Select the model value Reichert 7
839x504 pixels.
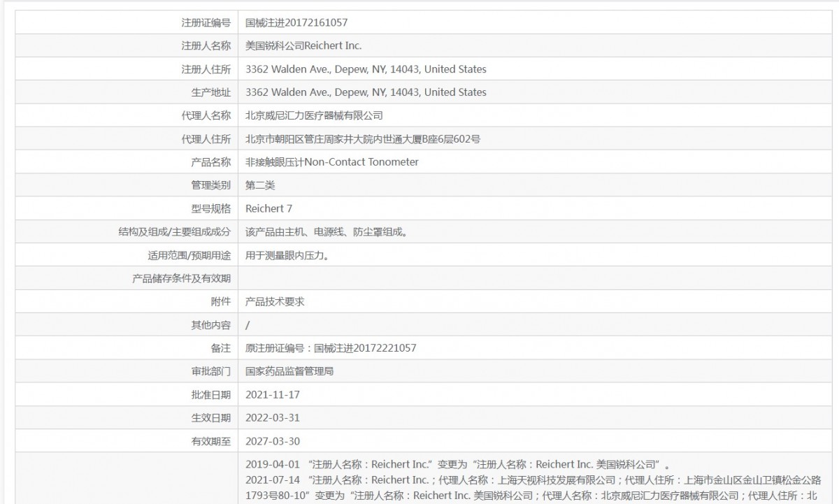tap(269, 208)
